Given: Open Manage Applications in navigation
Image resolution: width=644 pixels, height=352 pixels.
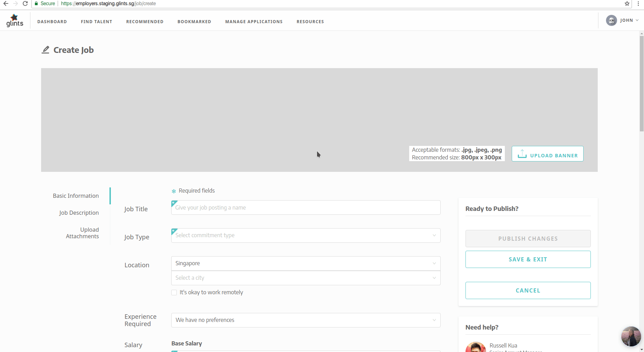Looking at the screenshot, I should coord(254,21).
